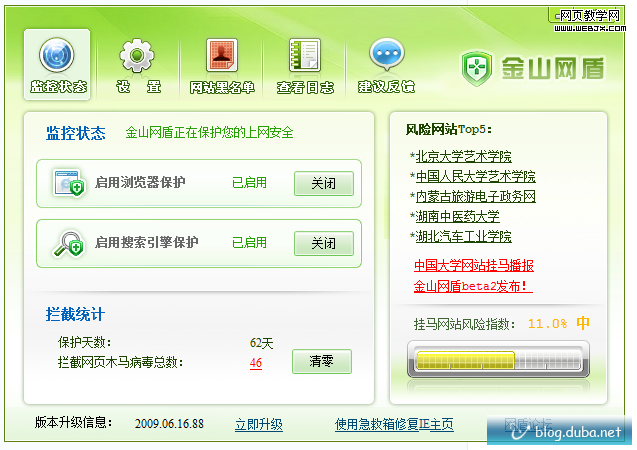Open the 网站黑名单 icon
Viewport: 637px width, 450px height.
[221, 56]
